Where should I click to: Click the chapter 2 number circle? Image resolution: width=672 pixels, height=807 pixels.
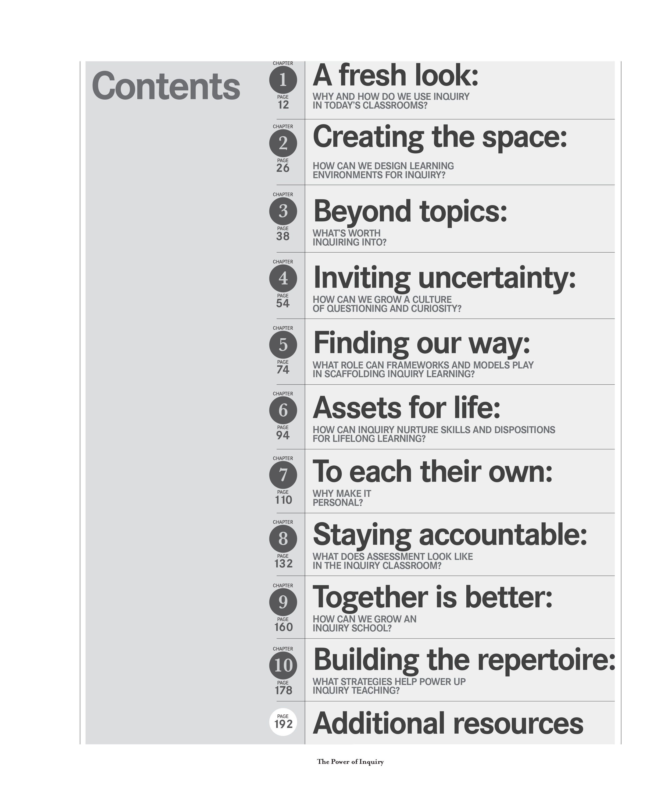coord(283,143)
